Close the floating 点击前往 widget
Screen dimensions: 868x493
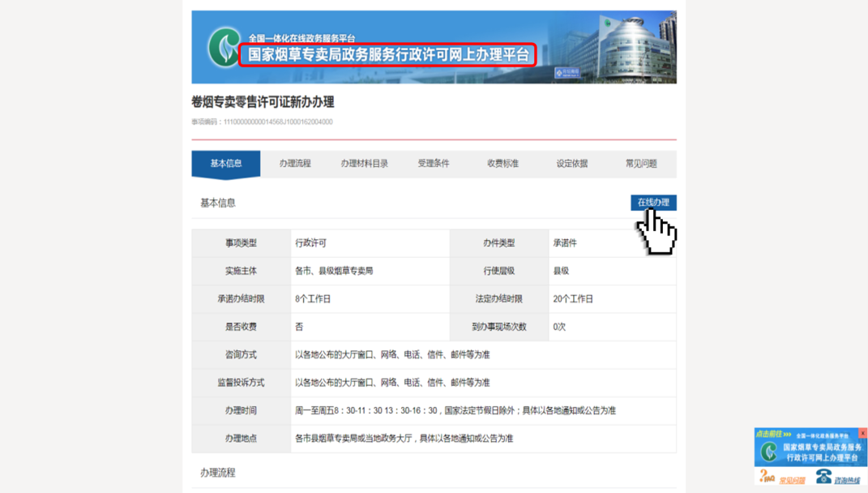pos(862,433)
